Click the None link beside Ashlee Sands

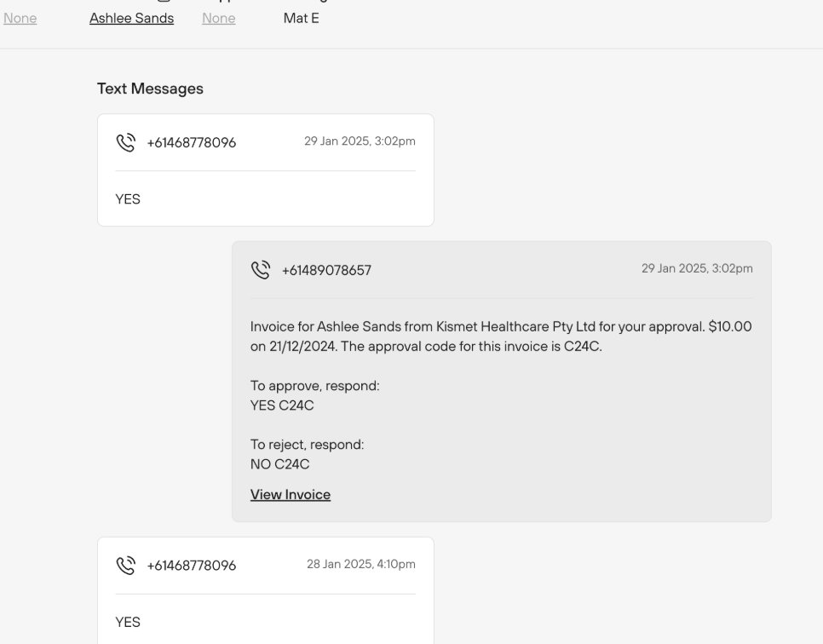click(219, 19)
